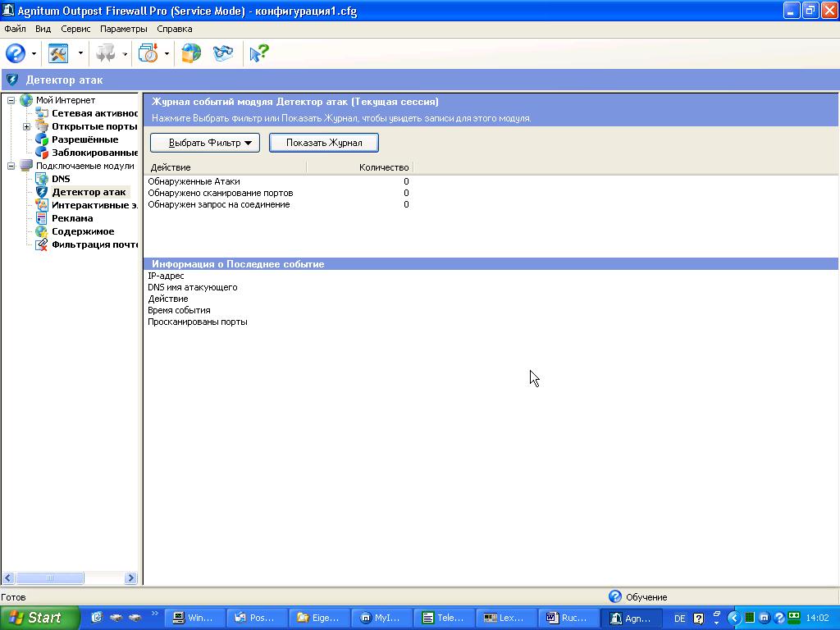Click the binoculars log viewer toolbar icon

tap(223, 53)
